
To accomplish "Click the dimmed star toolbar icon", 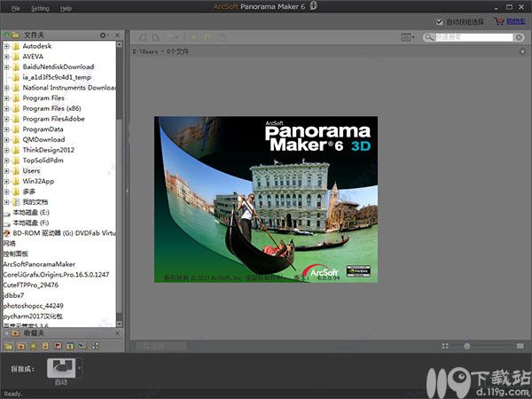I will (x=193, y=37).
